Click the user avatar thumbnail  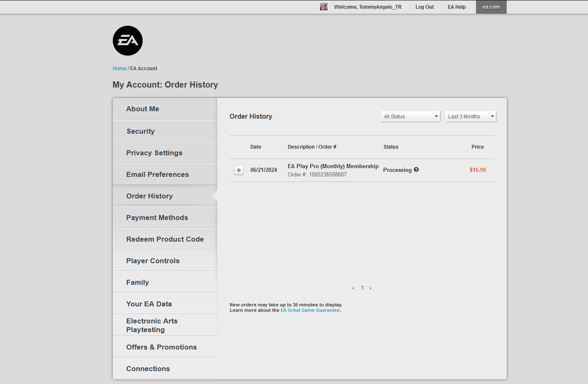coord(324,7)
